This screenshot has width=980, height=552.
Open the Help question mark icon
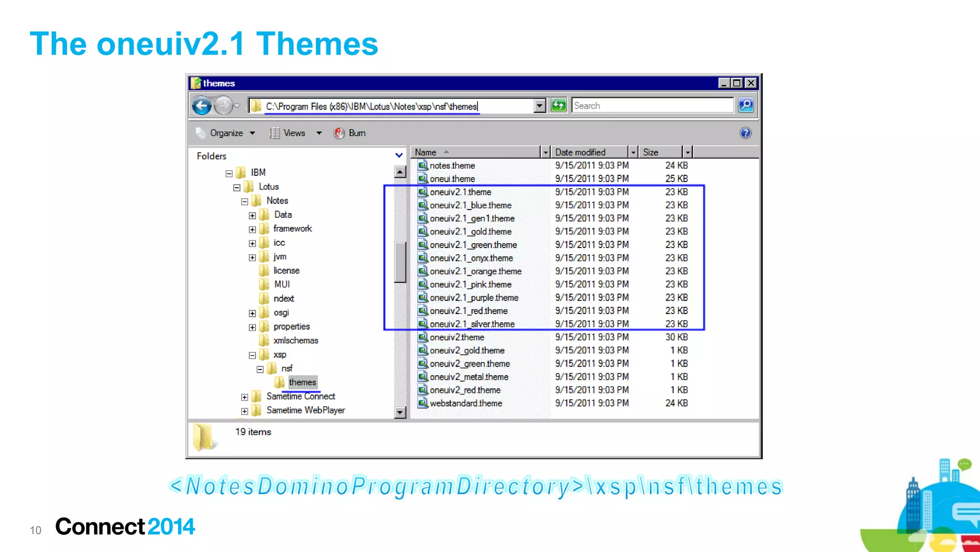tap(746, 133)
